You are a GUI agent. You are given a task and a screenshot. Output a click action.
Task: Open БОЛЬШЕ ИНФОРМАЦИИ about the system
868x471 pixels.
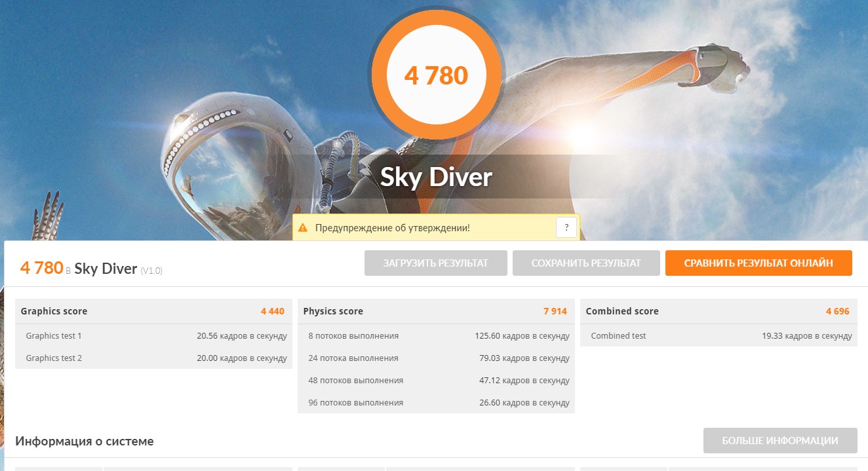click(780, 441)
